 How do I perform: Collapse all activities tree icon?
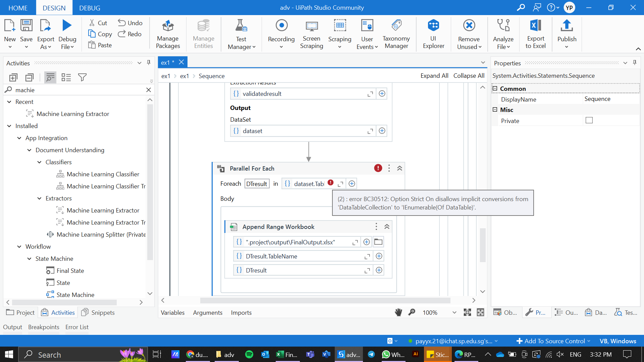[30, 77]
